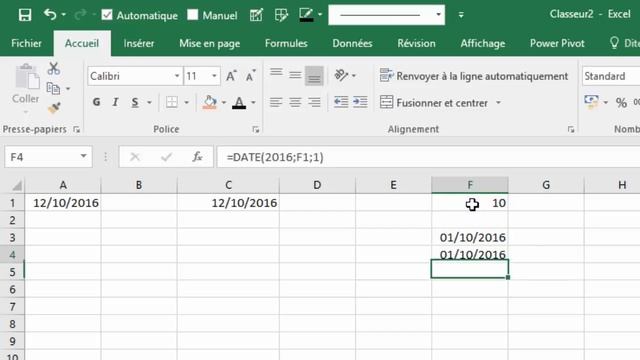The image size is (640, 360).
Task: Open the Fichier tab
Action: coord(27,43)
